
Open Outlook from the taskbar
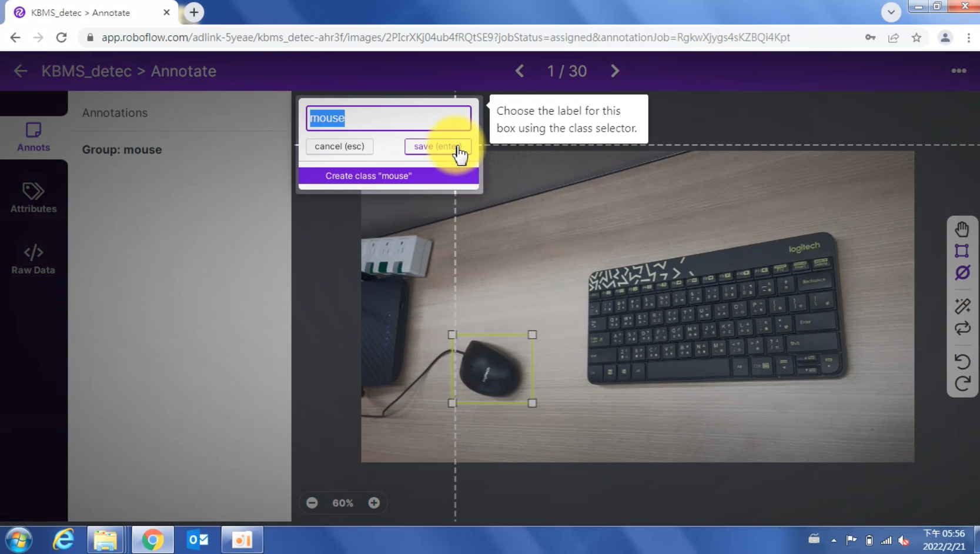(x=198, y=539)
